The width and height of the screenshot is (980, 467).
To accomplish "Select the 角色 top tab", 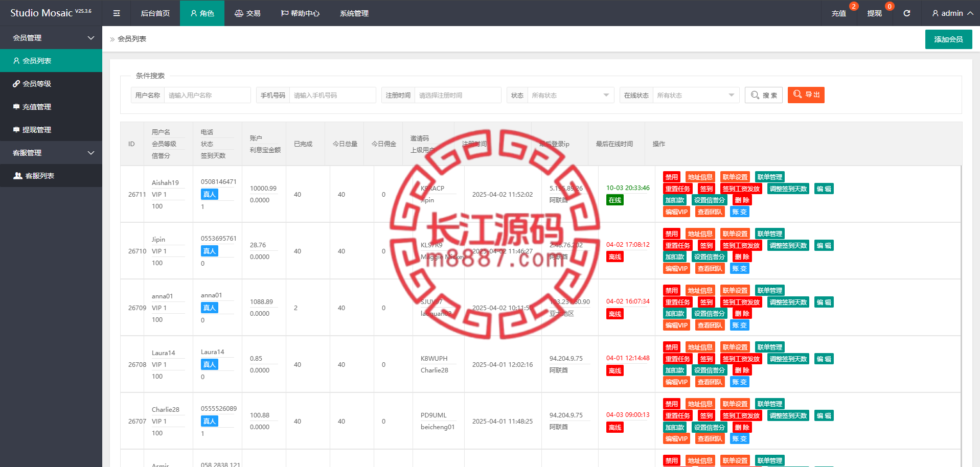I will [x=202, y=13].
